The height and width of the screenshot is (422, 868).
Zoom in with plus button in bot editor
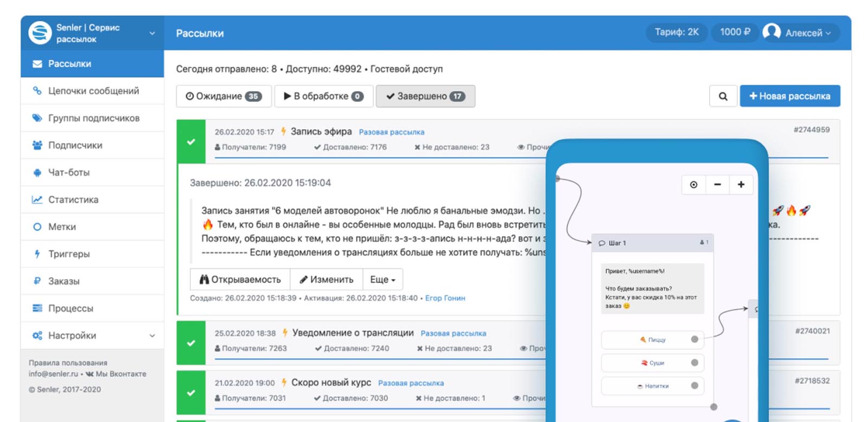click(741, 185)
